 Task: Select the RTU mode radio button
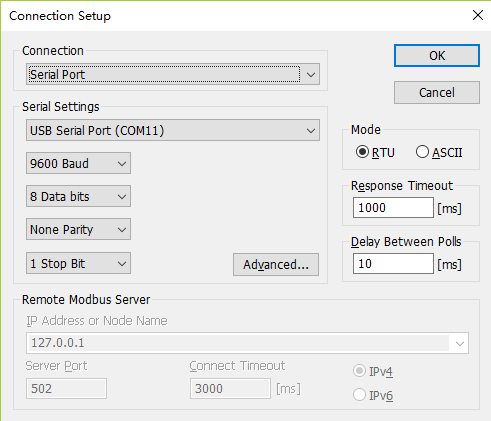[x=362, y=152]
